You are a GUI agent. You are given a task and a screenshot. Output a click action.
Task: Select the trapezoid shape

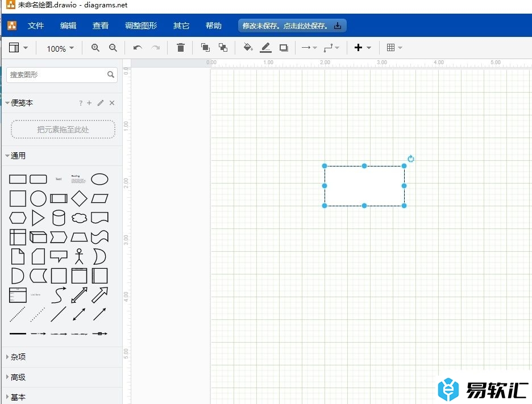pos(80,237)
